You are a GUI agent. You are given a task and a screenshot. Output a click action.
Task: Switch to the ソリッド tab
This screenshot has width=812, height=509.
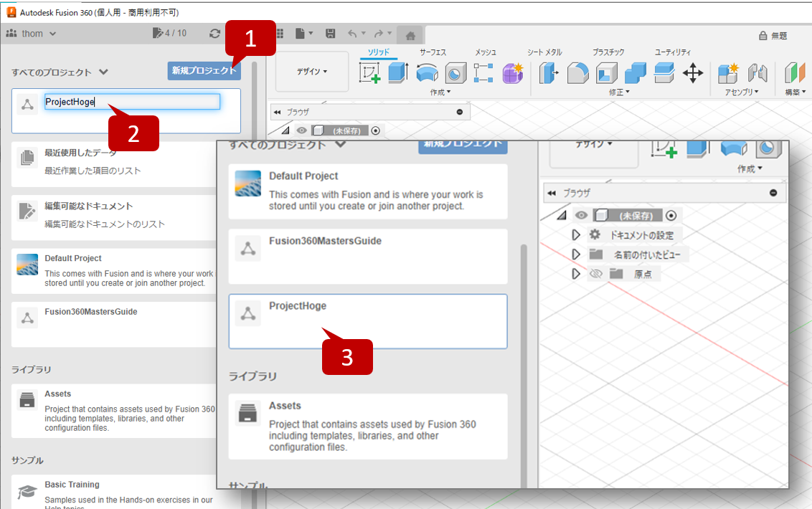click(x=378, y=52)
